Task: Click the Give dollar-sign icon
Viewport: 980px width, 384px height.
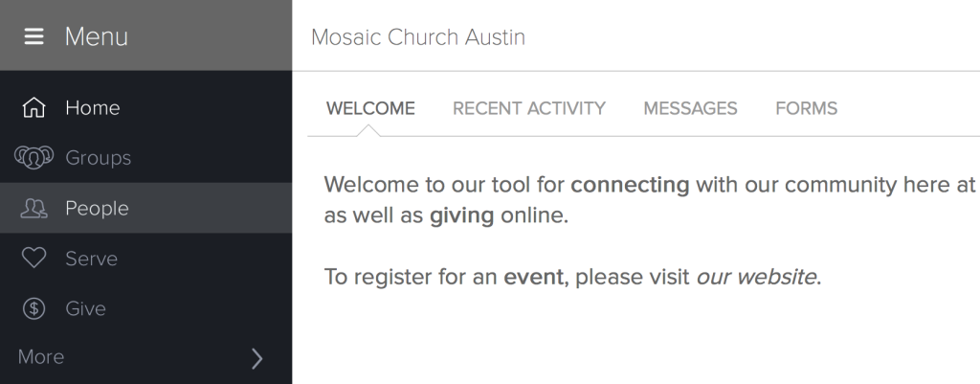Action: pos(33,308)
